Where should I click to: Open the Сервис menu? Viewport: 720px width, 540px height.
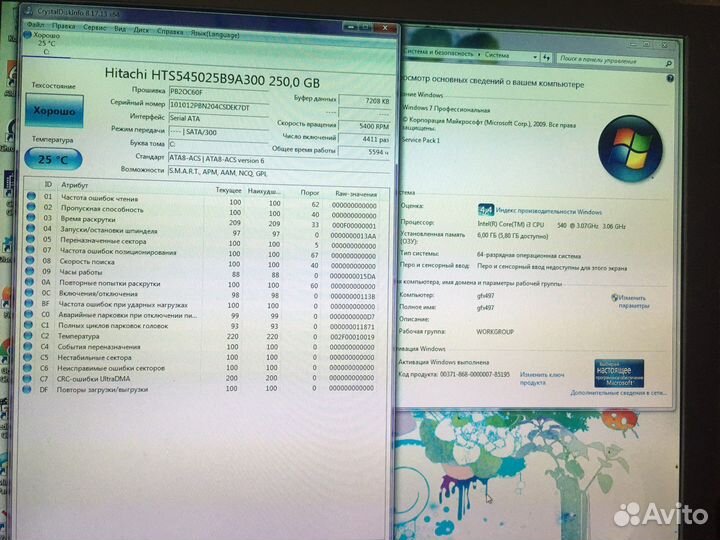click(x=95, y=28)
